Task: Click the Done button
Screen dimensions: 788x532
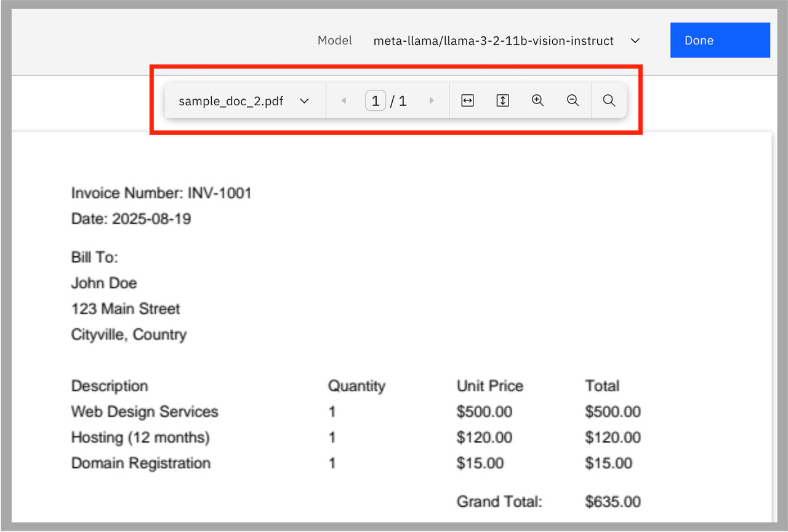Action: [720, 40]
